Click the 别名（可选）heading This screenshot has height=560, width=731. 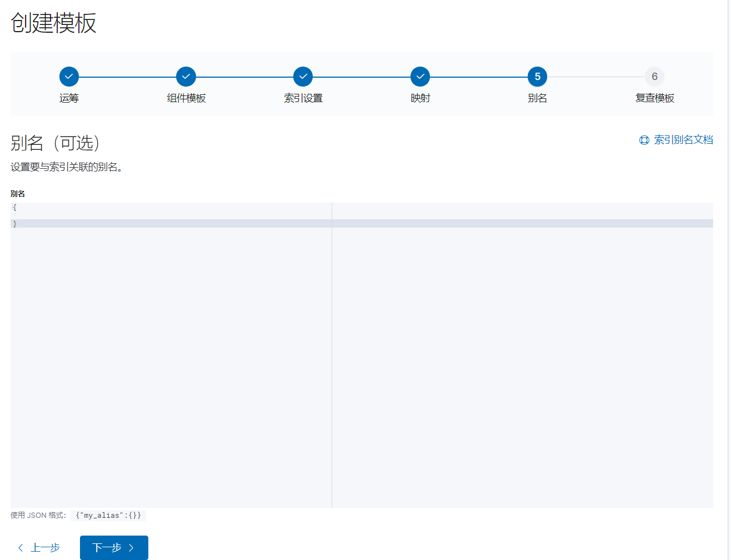57,143
